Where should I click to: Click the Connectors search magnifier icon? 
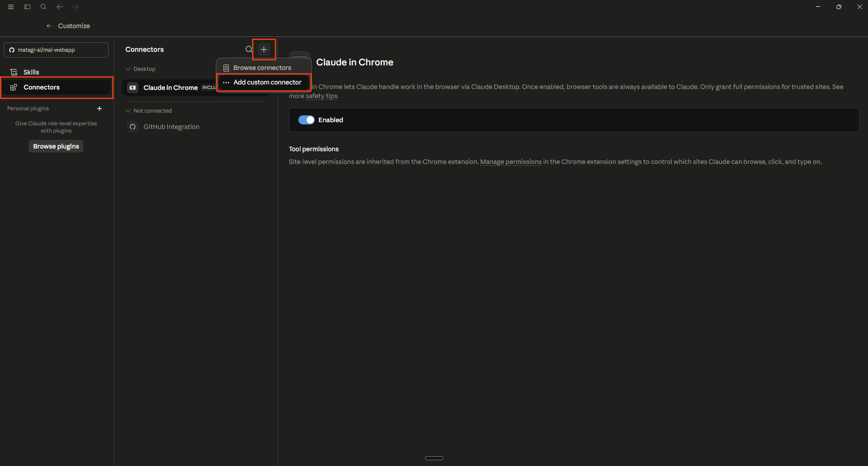pos(249,49)
